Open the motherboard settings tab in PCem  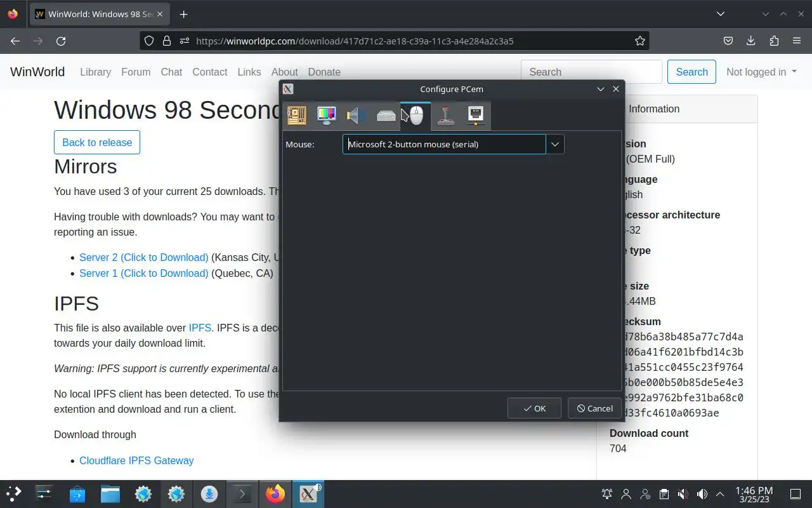coord(296,115)
